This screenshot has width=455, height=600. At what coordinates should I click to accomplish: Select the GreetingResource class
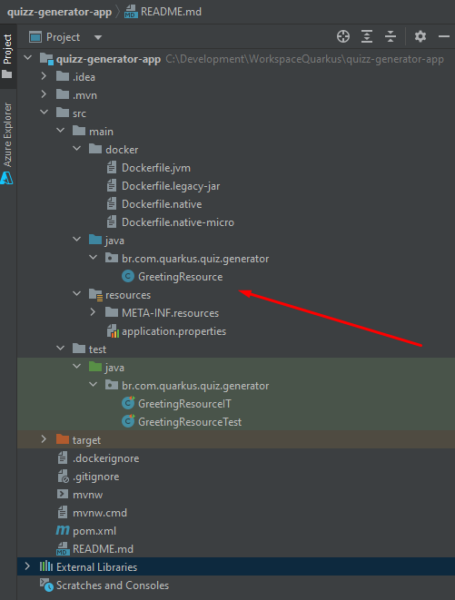(180, 277)
